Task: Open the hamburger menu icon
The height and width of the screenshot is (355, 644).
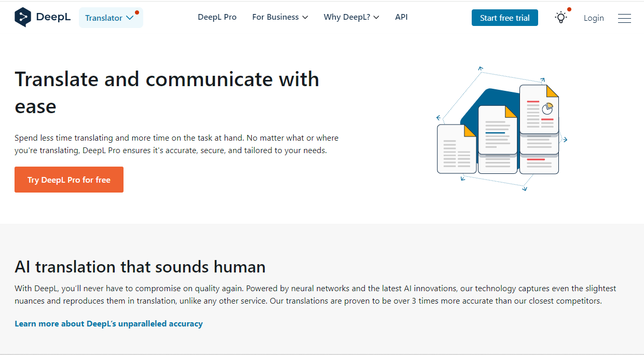Action: tap(624, 18)
